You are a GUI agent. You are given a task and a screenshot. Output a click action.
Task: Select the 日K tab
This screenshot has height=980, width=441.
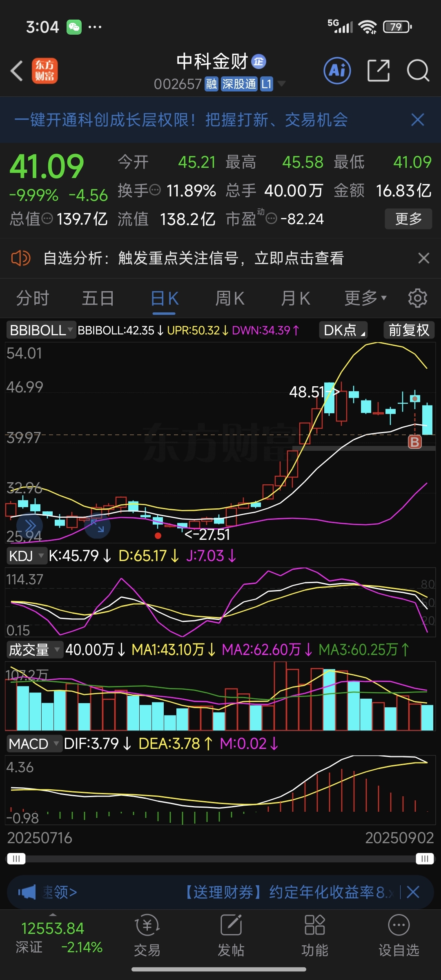click(165, 298)
